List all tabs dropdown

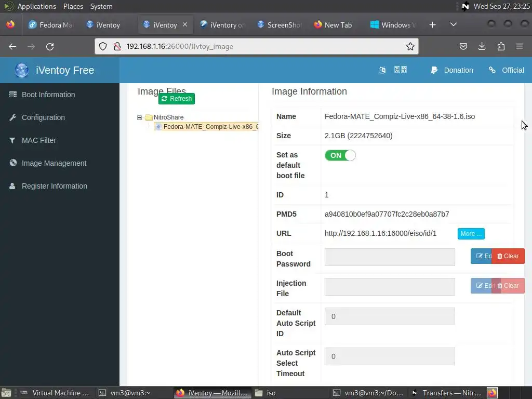tap(453, 25)
